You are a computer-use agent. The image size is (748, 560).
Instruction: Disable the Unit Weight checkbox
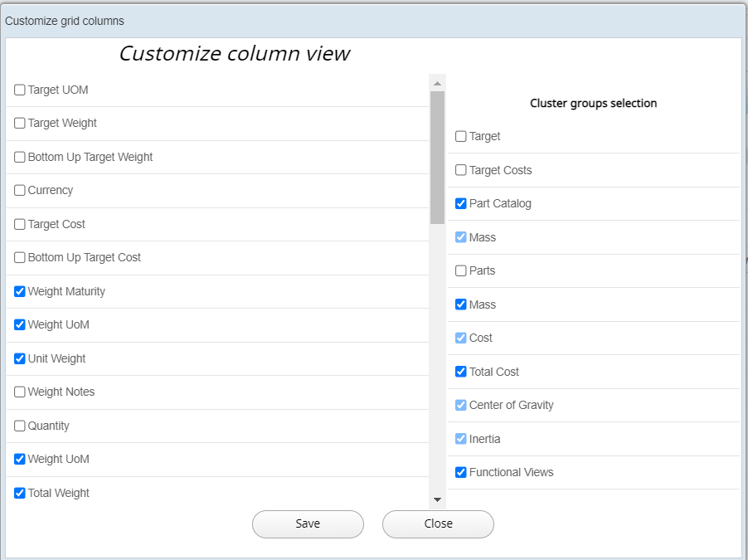coord(20,358)
